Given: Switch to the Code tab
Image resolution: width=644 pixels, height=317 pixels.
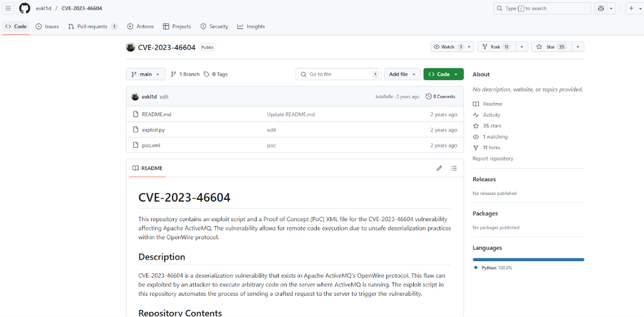Looking at the screenshot, I should pos(16,26).
